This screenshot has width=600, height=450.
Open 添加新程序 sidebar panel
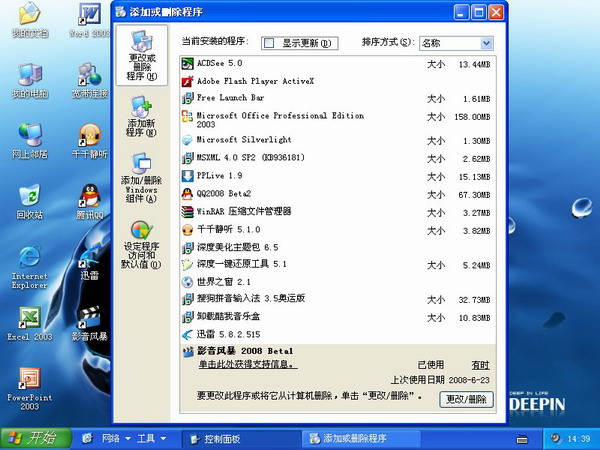pos(142,117)
